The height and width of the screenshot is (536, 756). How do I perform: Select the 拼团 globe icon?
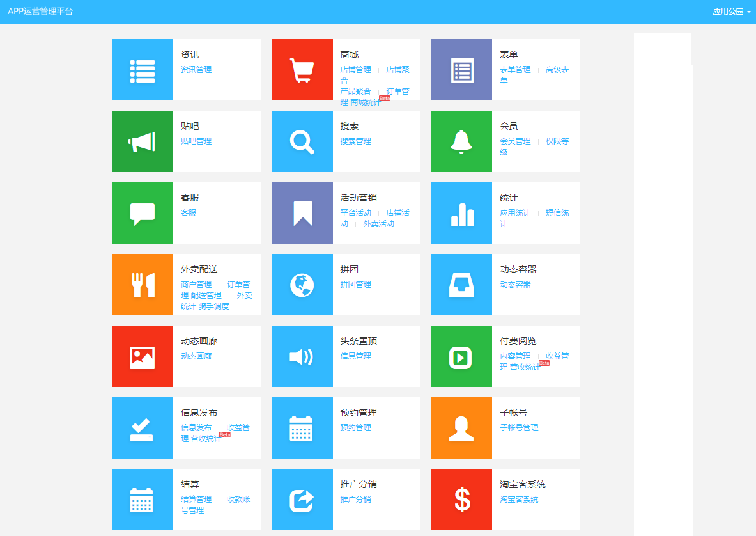coord(302,285)
